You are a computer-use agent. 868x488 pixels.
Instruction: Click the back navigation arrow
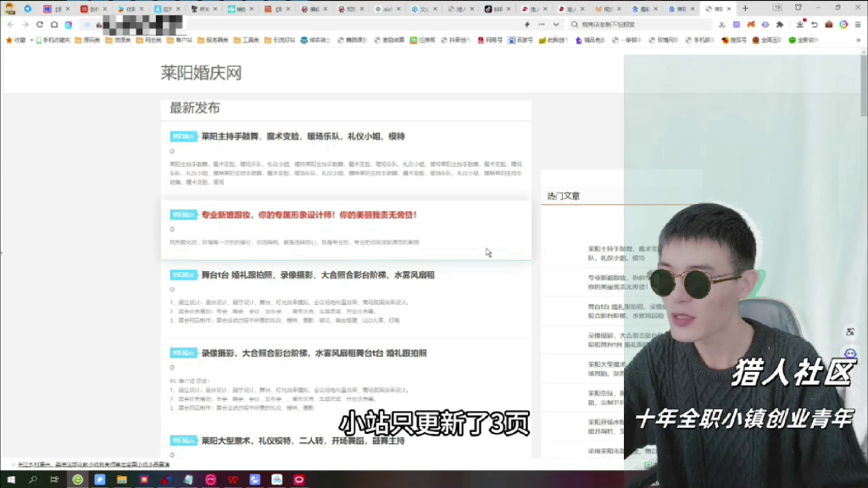coord(10,25)
